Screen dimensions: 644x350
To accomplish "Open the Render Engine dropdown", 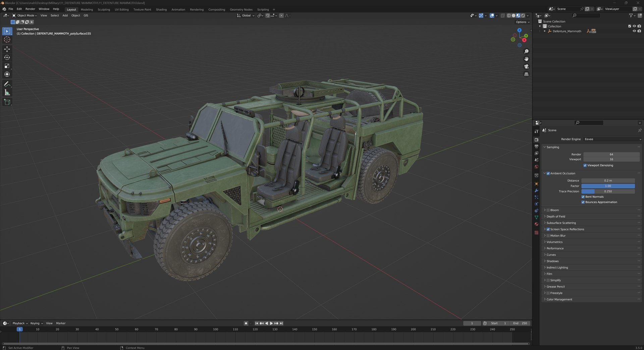I will pos(612,139).
